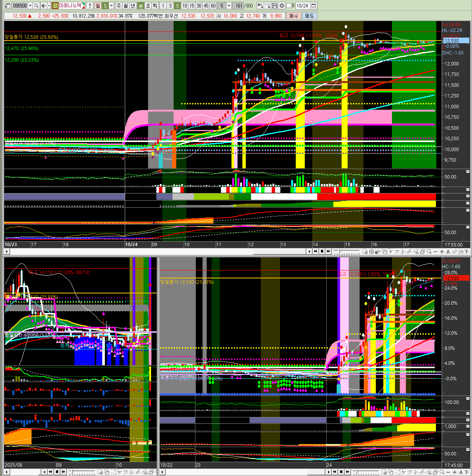Select the 45 minute interval button
Screen dimensions: 472x476
(x=206, y=6)
